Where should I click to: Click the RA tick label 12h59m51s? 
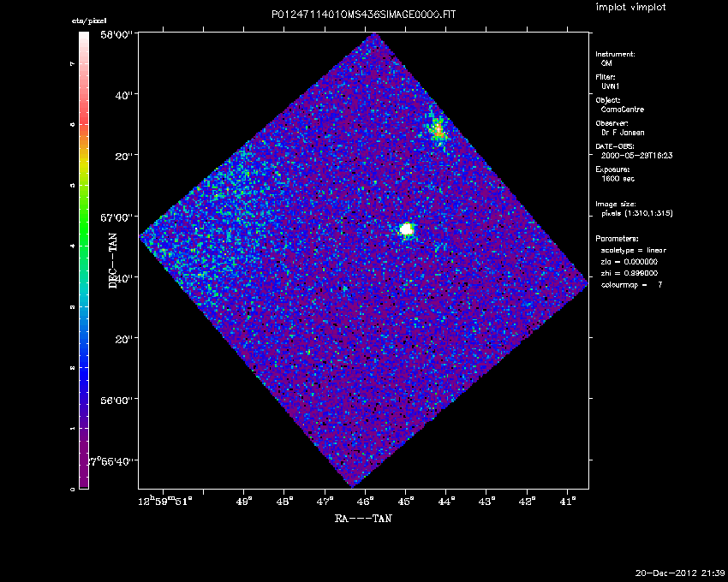click(x=165, y=502)
